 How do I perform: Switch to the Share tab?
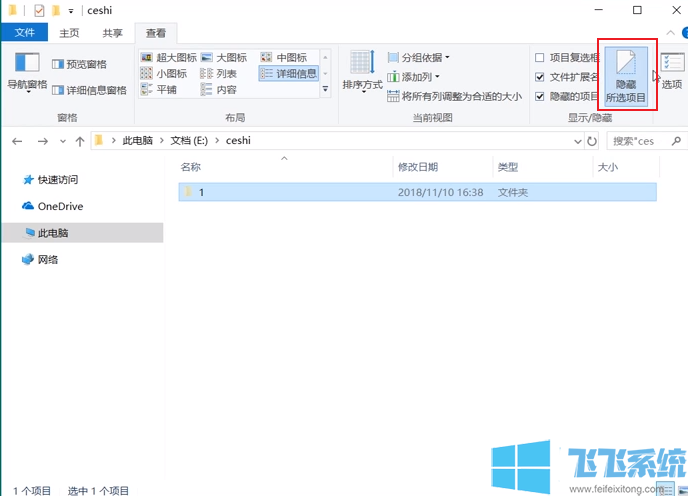coord(112,33)
